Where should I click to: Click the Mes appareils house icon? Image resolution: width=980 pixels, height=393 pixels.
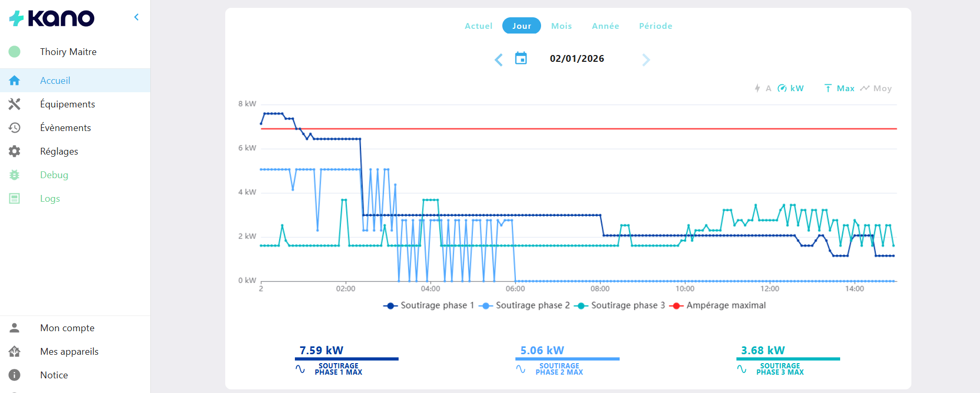coord(15,352)
